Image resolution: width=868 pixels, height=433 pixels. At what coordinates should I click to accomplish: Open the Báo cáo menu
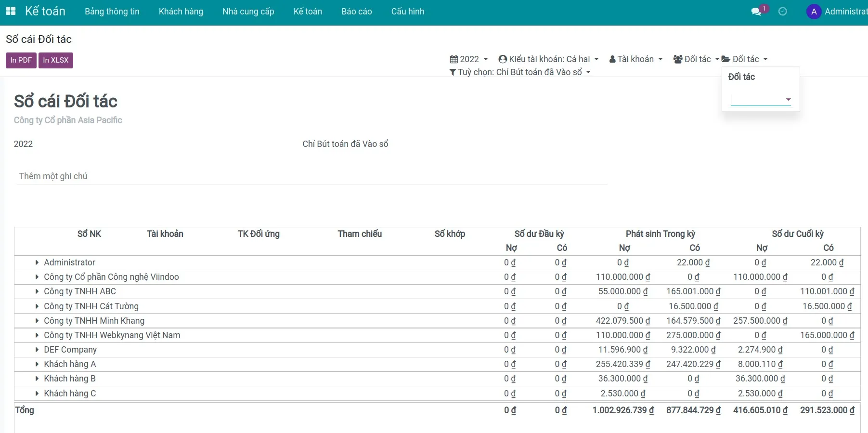click(357, 12)
